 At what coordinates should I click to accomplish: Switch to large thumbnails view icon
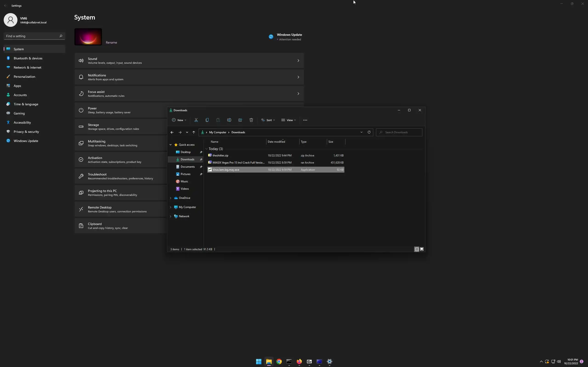(x=422, y=249)
